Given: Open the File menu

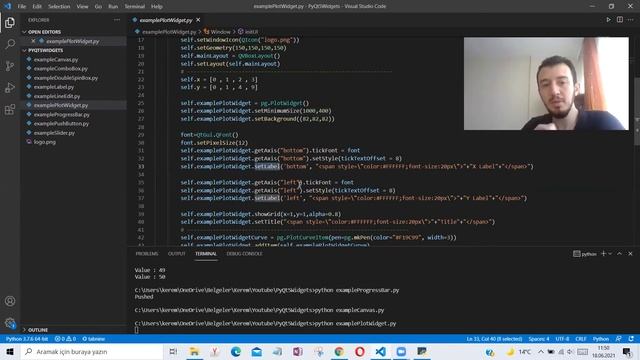Looking at the screenshot, I should pos(22,7).
